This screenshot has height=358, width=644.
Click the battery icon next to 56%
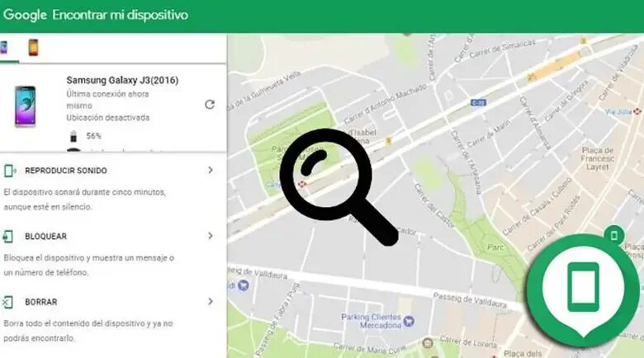click(73, 135)
